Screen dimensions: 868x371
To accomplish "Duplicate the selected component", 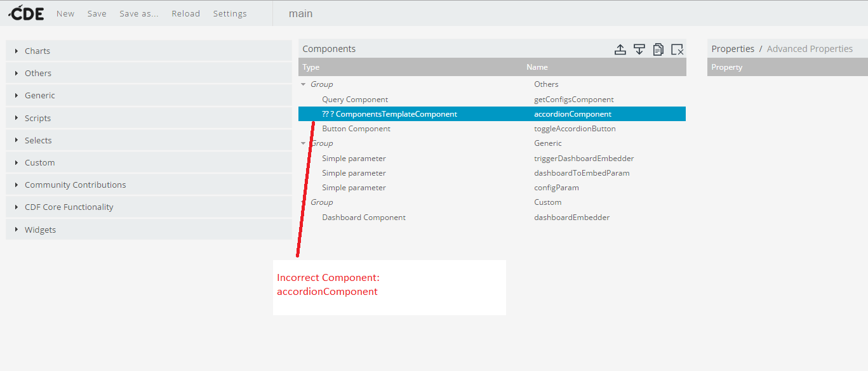I will tap(658, 49).
